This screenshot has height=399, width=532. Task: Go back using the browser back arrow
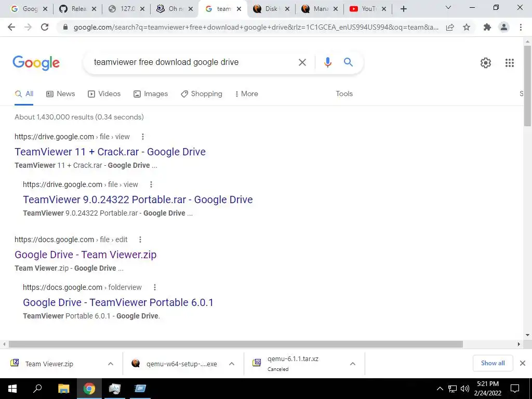point(11,27)
